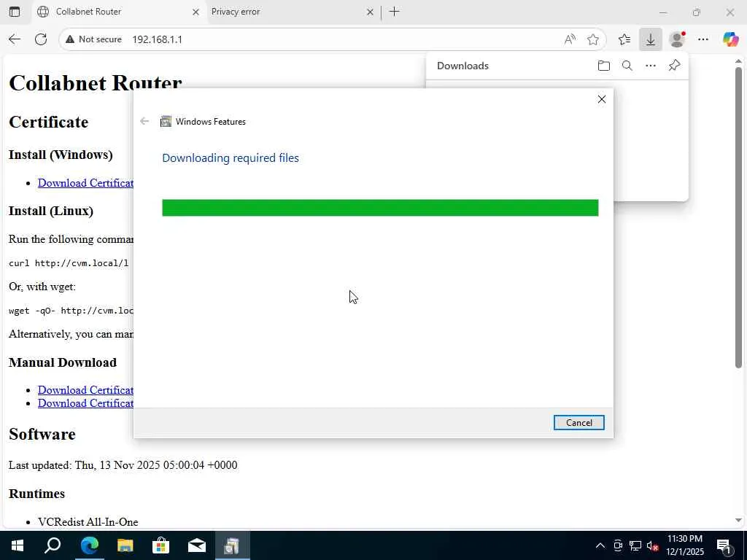The width and height of the screenshot is (747, 560).
Task: Select the Windows Features taskbar icon
Action: tap(233, 545)
